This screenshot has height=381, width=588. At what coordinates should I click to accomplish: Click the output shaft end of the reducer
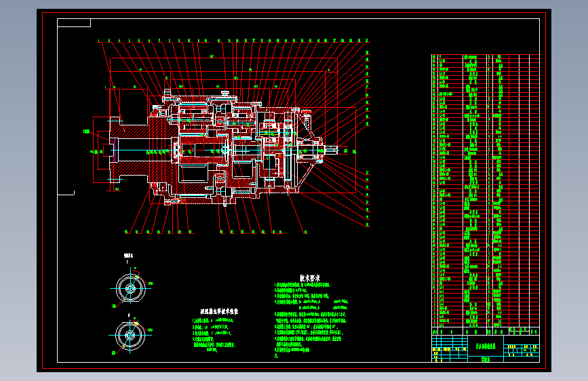coord(331,150)
